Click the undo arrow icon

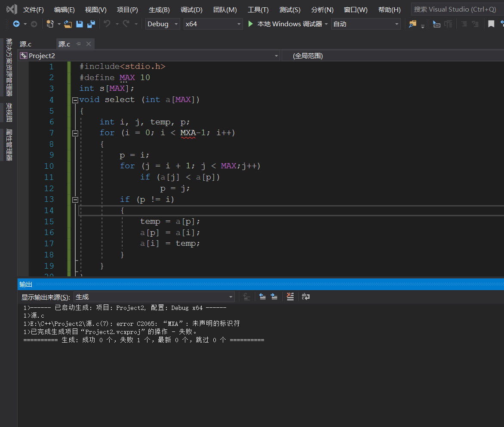click(107, 24)
